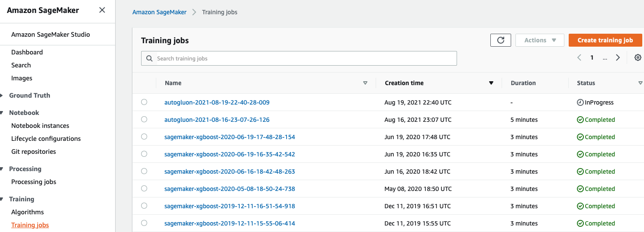The height and width of the screenshot is (232, 644).
Task: Open Notebook instances in the sidebar
Action: [40, 126]
